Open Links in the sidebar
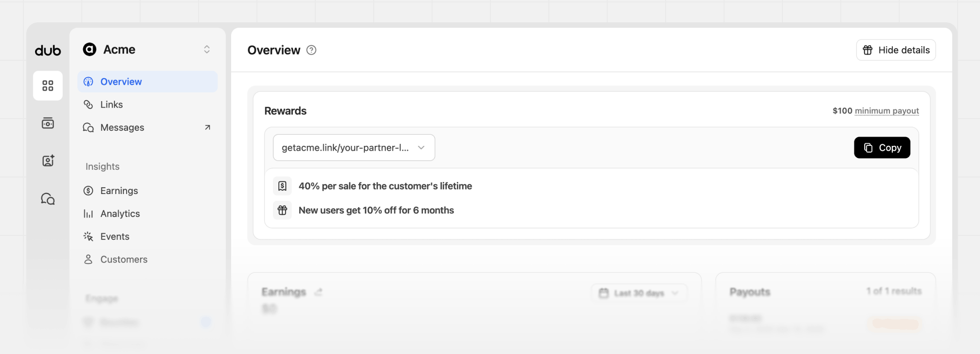Viewport: 980px width, 354px height. point(147,105)
